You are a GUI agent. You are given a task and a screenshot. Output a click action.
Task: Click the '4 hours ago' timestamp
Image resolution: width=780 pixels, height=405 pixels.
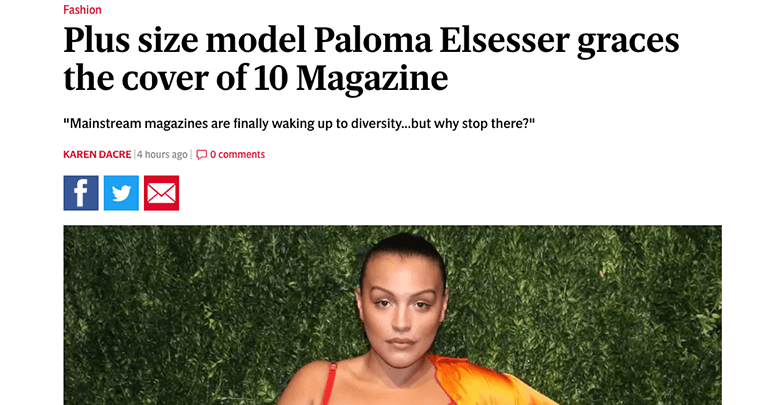pos(162,155)
